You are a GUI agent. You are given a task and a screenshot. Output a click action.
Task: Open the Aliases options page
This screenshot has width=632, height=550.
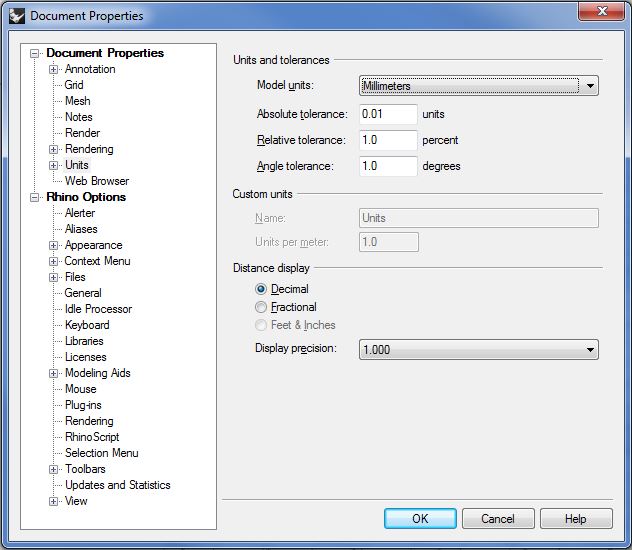[81, 229]
